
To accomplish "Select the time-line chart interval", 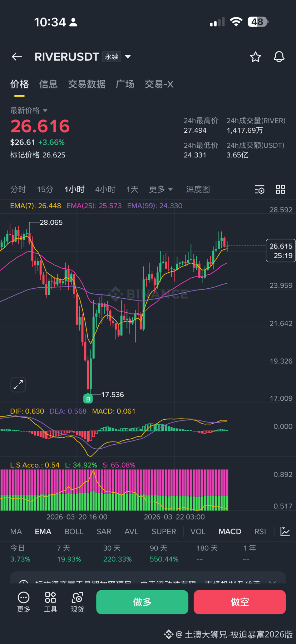I will point(18,189).
